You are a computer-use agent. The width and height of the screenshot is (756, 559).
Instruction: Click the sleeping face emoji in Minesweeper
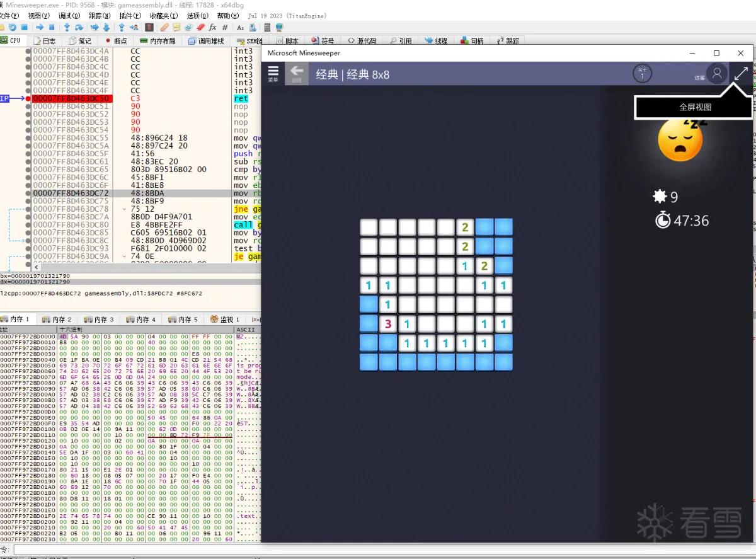click(680, 139)
